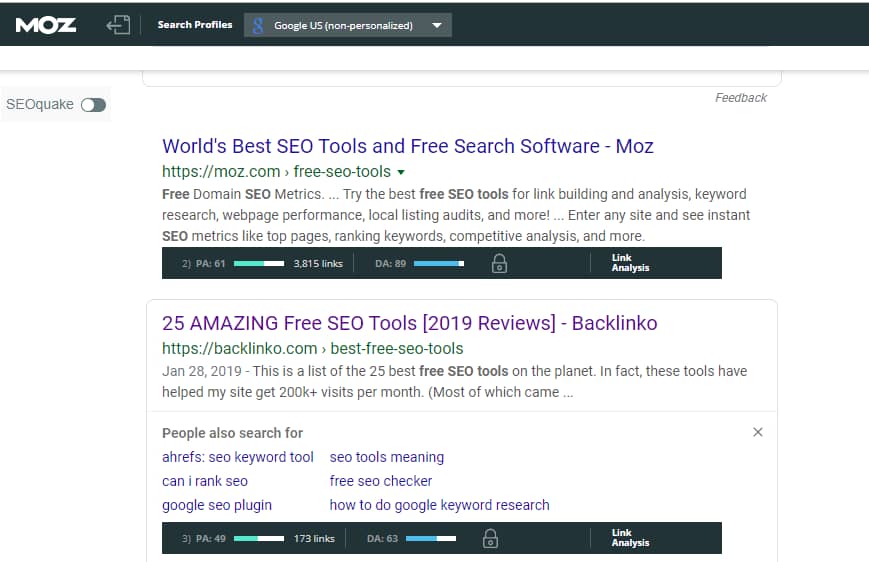Search for google seo plugin
This screenshot has width=869, height=562.
217,505
